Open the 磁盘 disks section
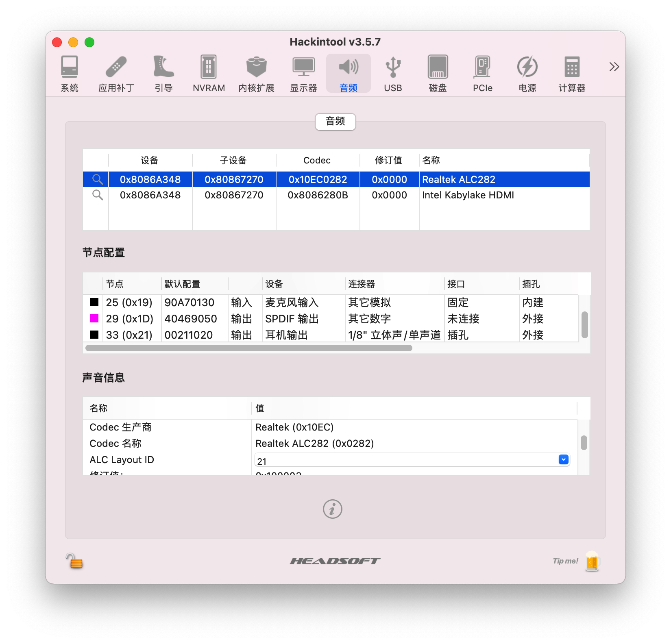Viewport: 671px width, 644px height. 438,74
